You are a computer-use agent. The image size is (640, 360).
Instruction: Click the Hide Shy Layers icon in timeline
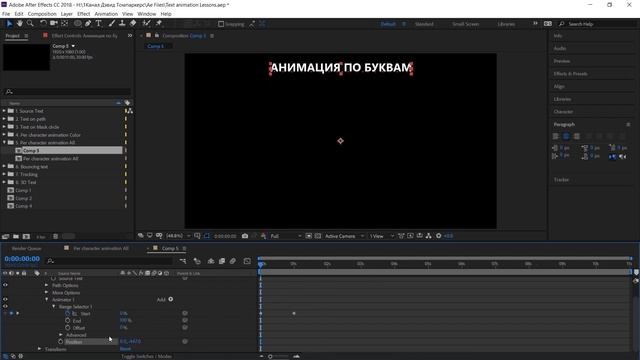pos(211,261)
